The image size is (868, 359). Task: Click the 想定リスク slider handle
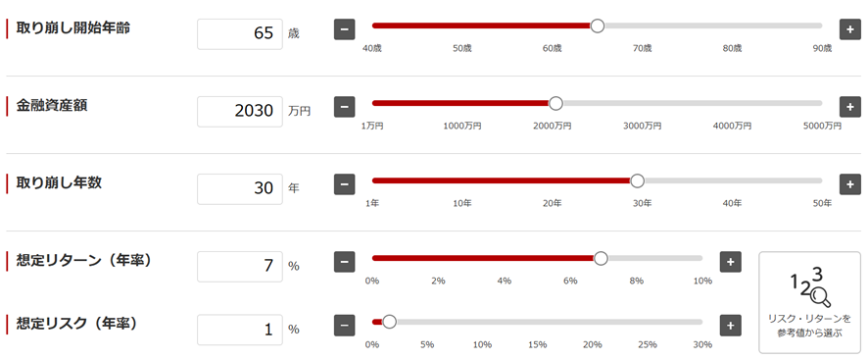[390, 322]
